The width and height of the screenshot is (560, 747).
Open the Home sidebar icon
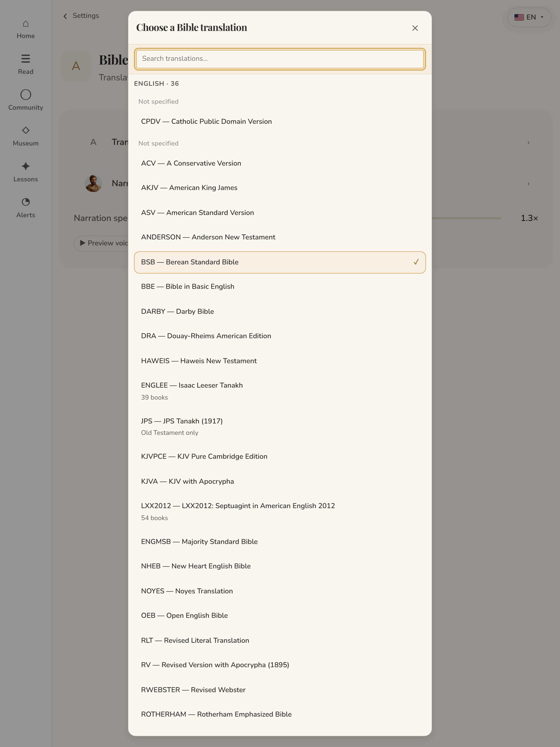click(26, 24)
